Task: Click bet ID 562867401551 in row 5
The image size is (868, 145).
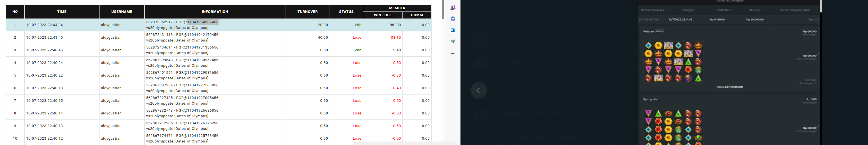Action: click(x=159, y=72)
